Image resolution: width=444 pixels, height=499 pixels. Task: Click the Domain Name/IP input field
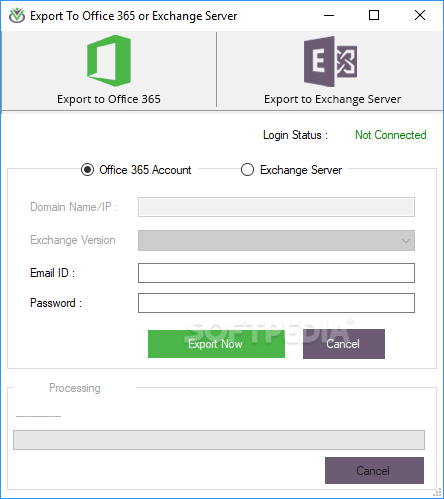(276, 207)
